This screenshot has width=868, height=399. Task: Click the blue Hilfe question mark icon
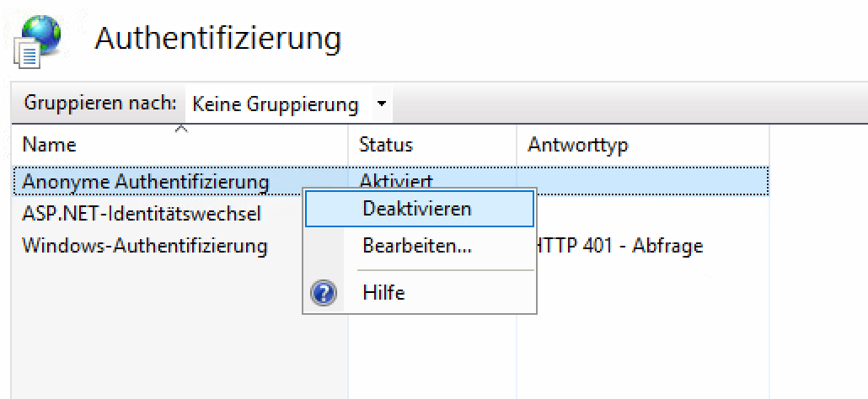pos(325,293)
